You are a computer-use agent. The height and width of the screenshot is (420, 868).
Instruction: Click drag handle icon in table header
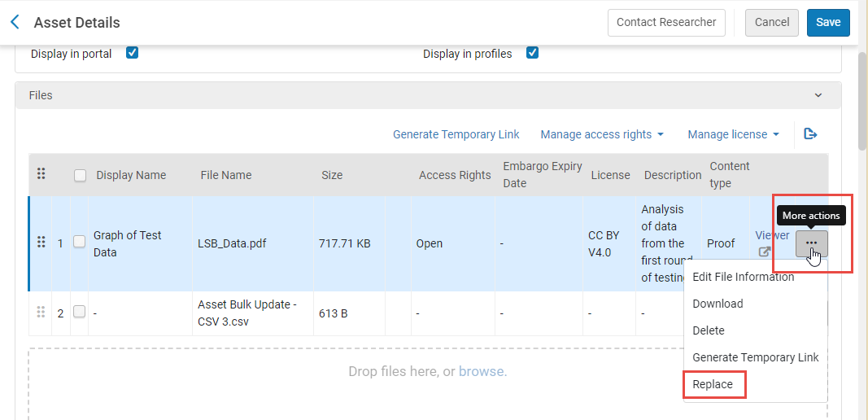tap(41, 174)
